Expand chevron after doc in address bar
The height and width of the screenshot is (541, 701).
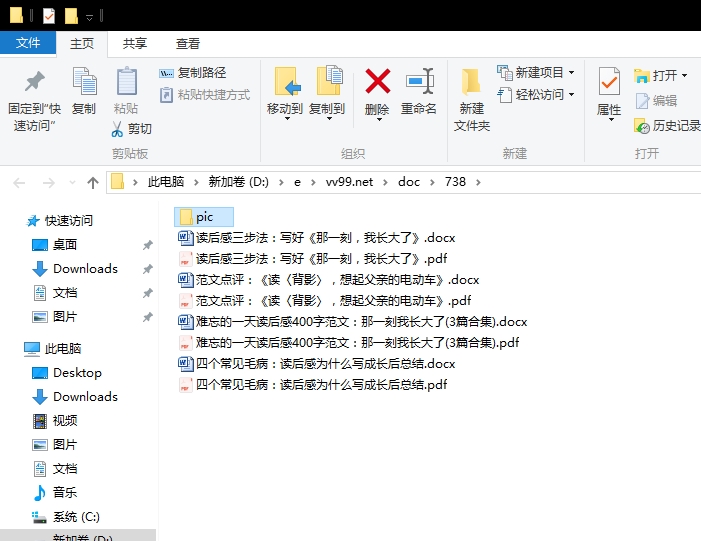(432, 182)
